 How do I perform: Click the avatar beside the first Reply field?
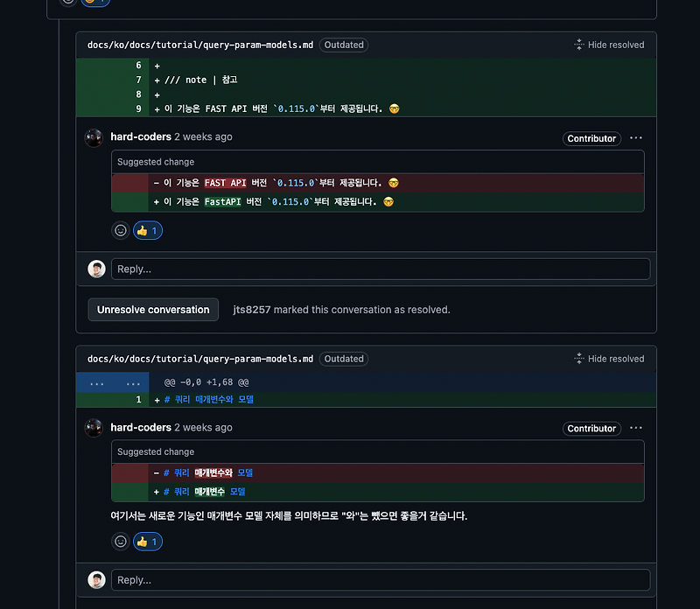coord(96,269)
